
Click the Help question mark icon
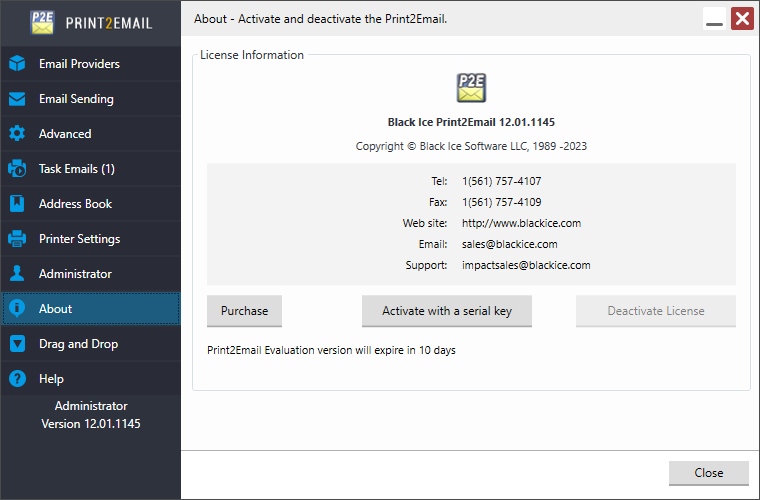tap(17, 379)
